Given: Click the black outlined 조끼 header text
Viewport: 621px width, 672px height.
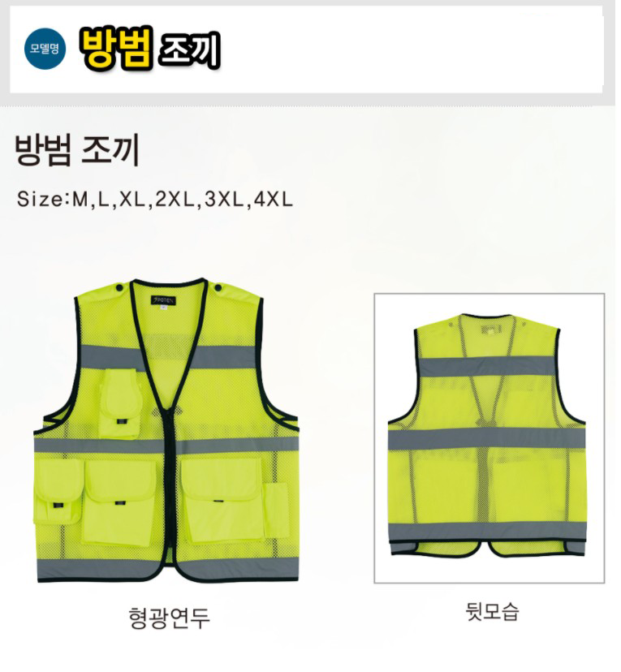Looking at the screenshot, I should click(189, 51).
